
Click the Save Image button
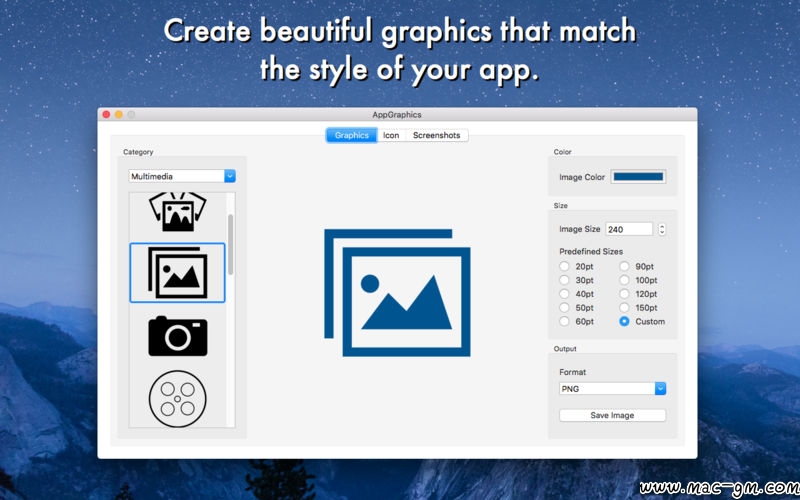(x=612, y=415)
